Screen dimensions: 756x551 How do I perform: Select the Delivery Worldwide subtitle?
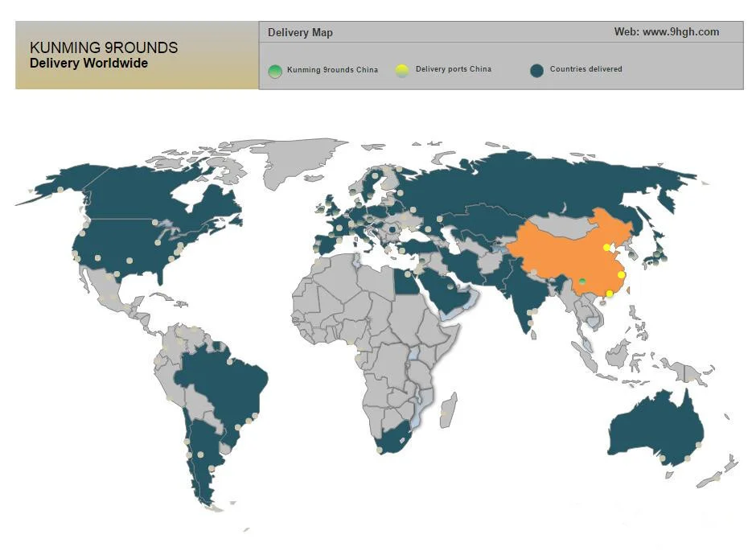click(88, 64)
